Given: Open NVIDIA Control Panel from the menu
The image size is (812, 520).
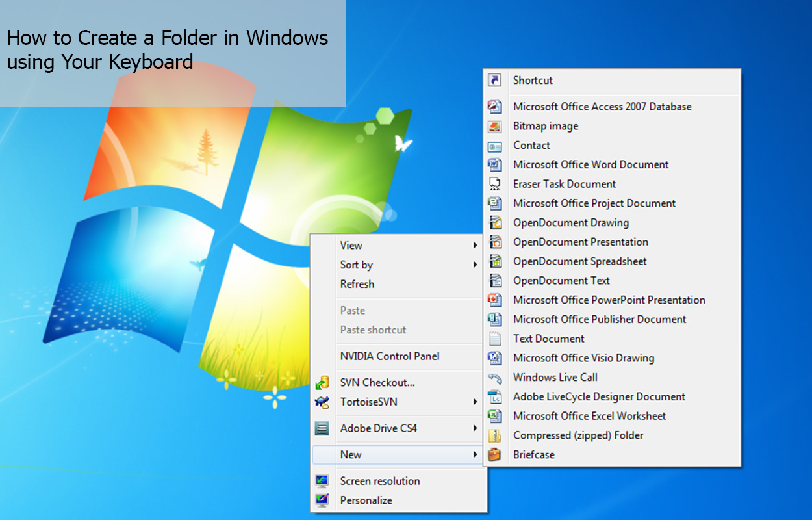Looking at the screenshot, I should coord(398,356).
